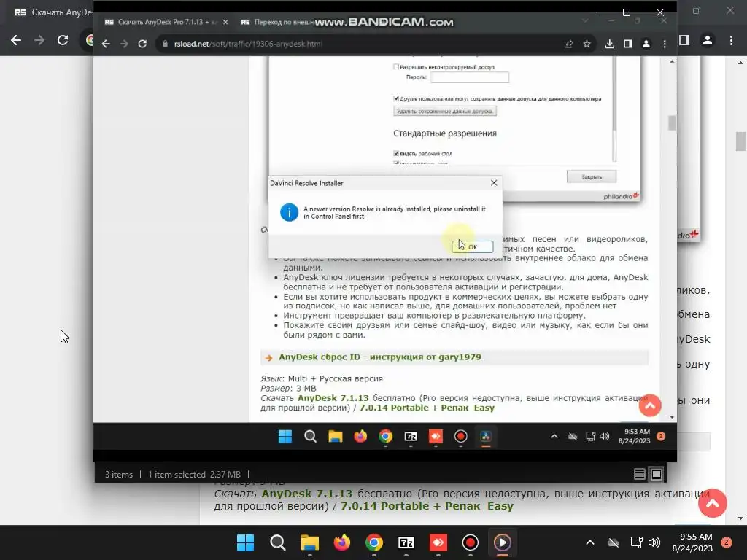The height and width of the screenshot is (560, 747).
Task: Open 7-Zip in the video's 9:53 AM taskbar
Action: (x=411, y=436)
